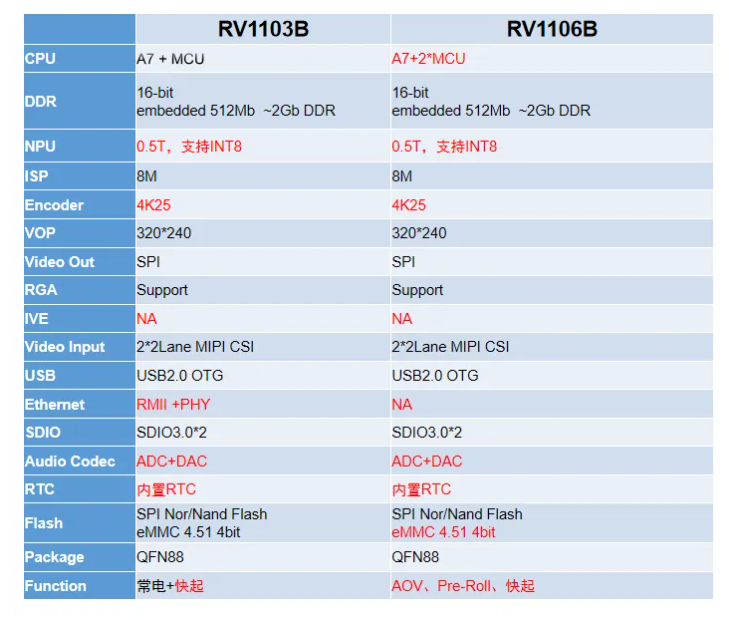Select the SDIO row label
Viewport: 729px width, 620px height.
[x=43, y=433]
